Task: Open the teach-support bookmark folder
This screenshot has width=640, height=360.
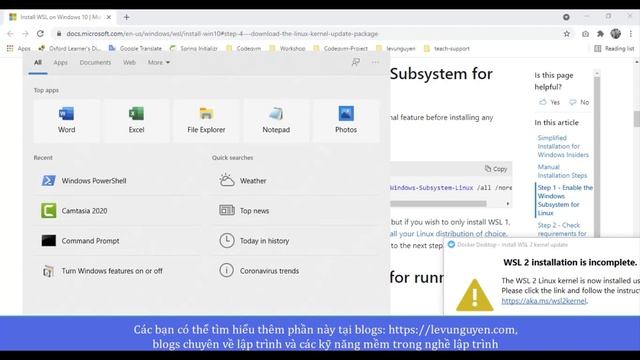Action: 447,48
